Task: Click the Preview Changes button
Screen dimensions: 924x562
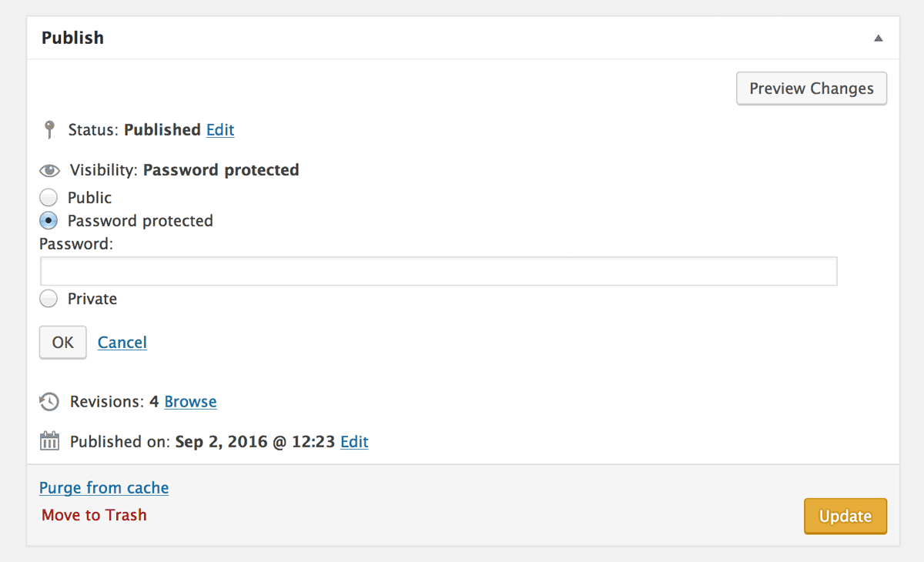Action: click(812, 89)
